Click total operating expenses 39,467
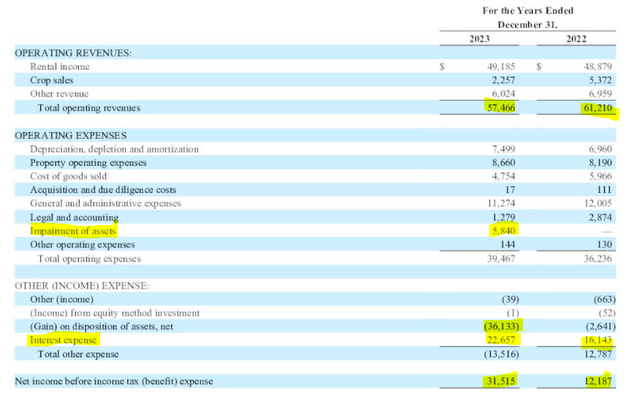Screen dimensions: 640x399 (x=501, y=259)
